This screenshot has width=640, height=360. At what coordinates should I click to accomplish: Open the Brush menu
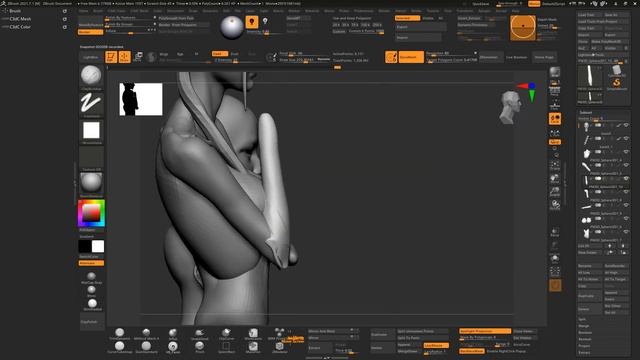click(98, 11)
